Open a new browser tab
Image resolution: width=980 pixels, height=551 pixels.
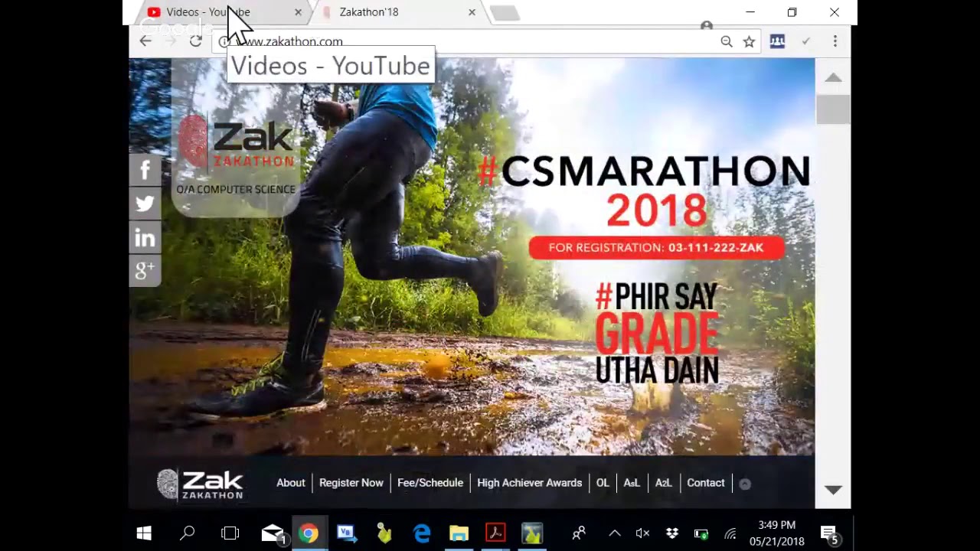tap(505, 13)
